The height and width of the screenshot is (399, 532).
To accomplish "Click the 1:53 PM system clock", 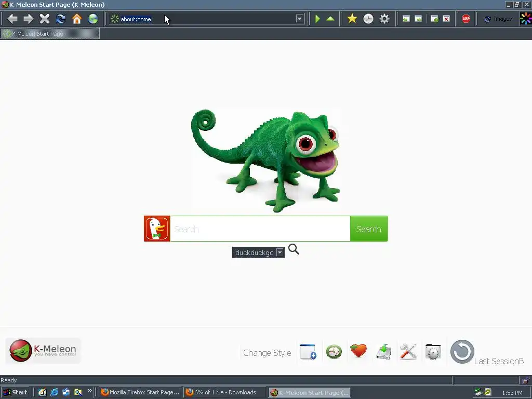I will (512, 393).
